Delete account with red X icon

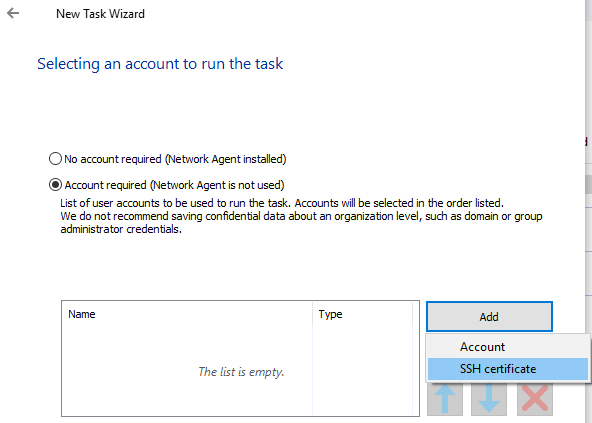coord(535,400)
